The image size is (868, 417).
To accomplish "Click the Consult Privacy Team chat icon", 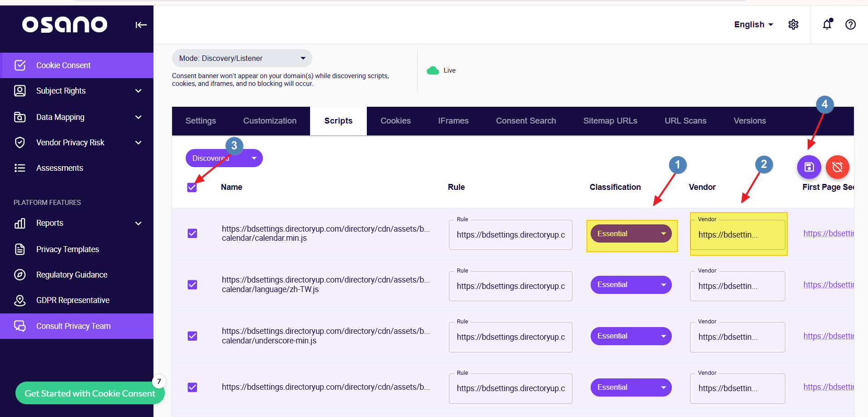I will [20, 326].
